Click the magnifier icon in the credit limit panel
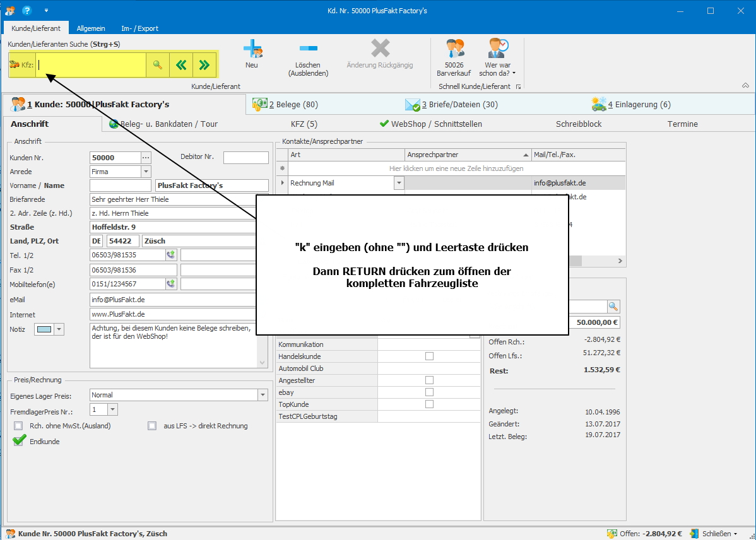Image resolution: width=756 pixels, height=540 pixels. [x=613, y=306]
